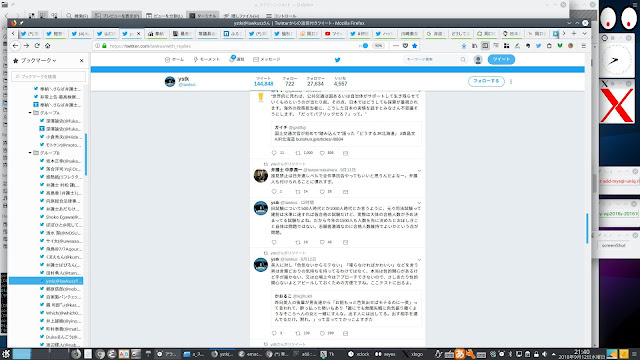
Task: Open the Library icon in toolbar
Action: tap(474, 46)
